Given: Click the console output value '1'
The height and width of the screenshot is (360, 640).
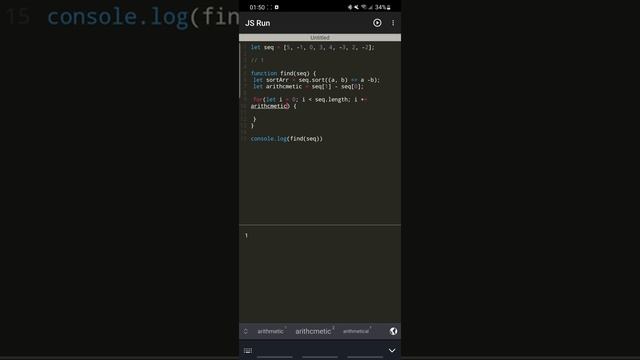Looking at the screenshot, I should click(246, 236).
